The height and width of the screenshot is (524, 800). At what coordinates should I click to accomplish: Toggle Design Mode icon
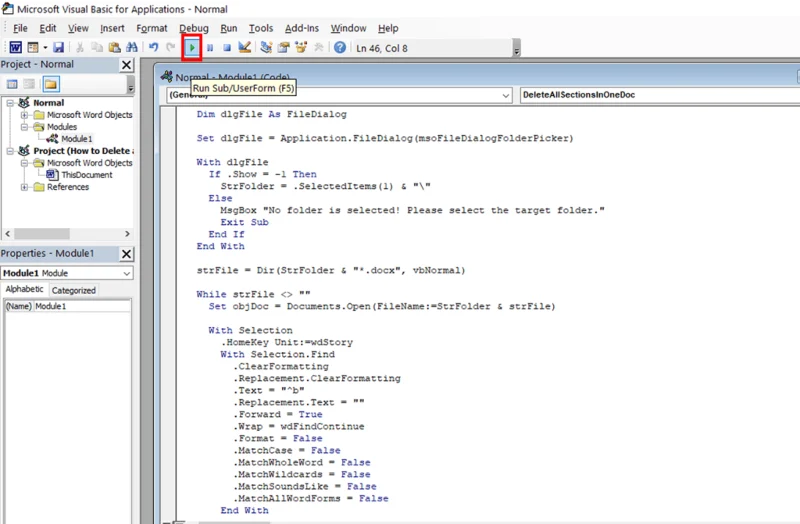click(244, 47)
